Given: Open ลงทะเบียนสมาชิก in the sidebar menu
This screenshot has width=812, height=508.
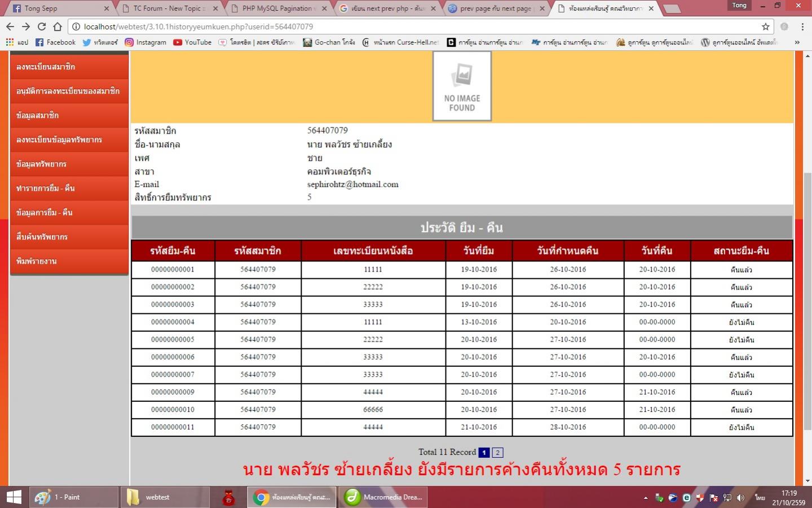Looking at the screenshot, I should [x=69, y=67].
